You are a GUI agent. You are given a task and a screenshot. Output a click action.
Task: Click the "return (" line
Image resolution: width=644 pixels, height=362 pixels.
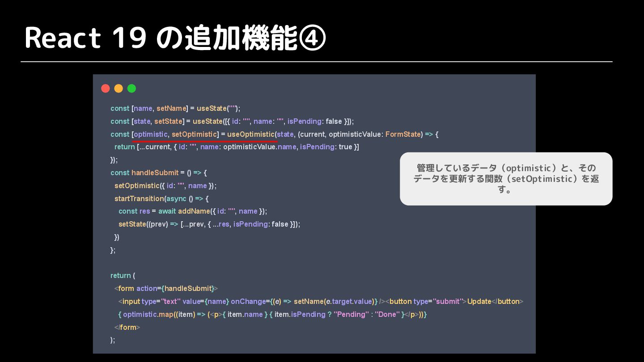point(123,275)
